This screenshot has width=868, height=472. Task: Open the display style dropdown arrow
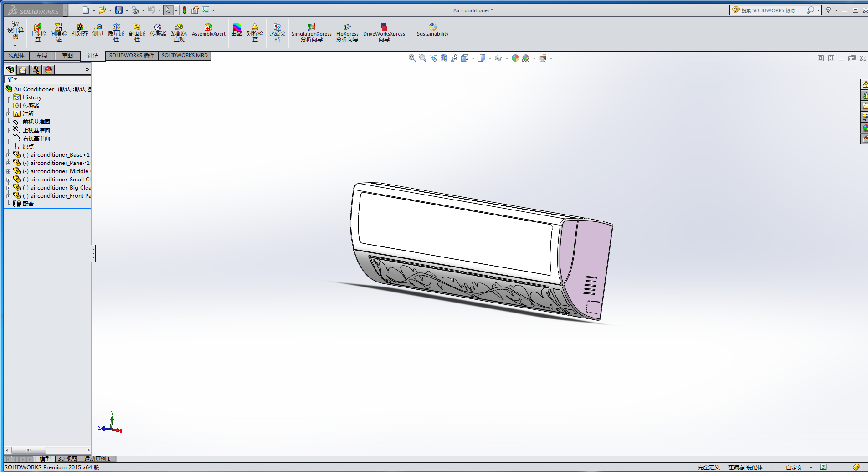[x=490, y=58]
